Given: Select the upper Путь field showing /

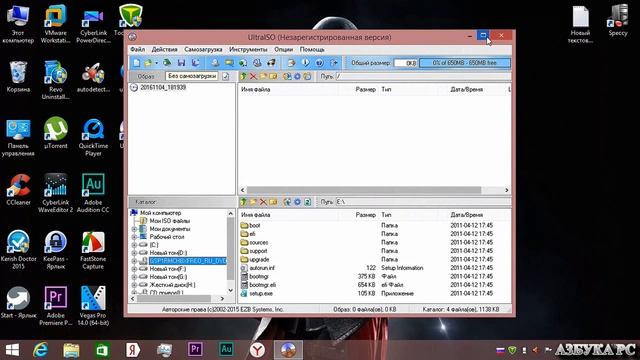Looking at the screenshot, I should tap(423, 76).
